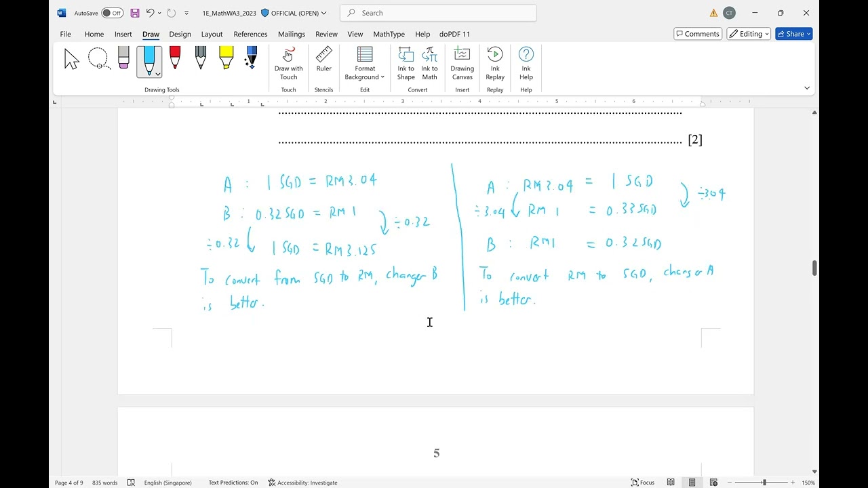Click Accessibility: Investigate in status bar
Screen dimensions: 868x488
coord(302,483)
